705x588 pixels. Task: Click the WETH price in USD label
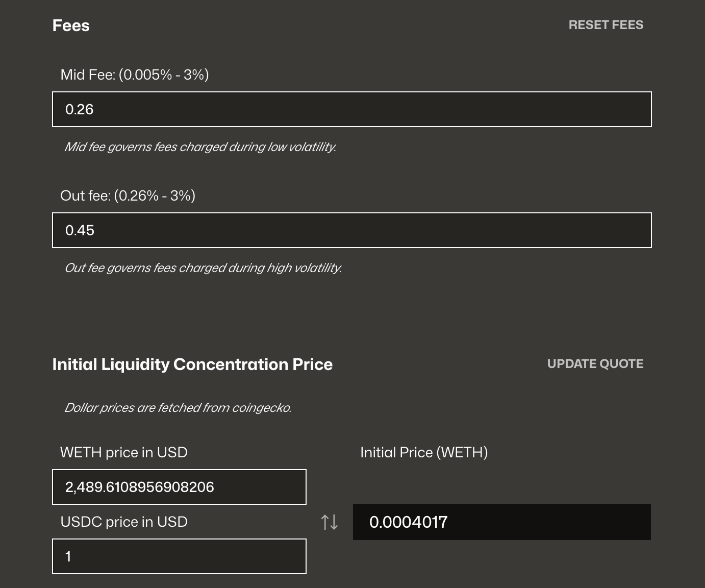click(x=124, y=452)
